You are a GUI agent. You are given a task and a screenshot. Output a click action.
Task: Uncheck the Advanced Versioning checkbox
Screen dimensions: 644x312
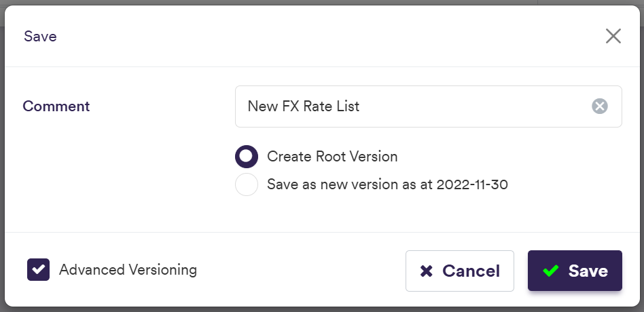point(39,270)
